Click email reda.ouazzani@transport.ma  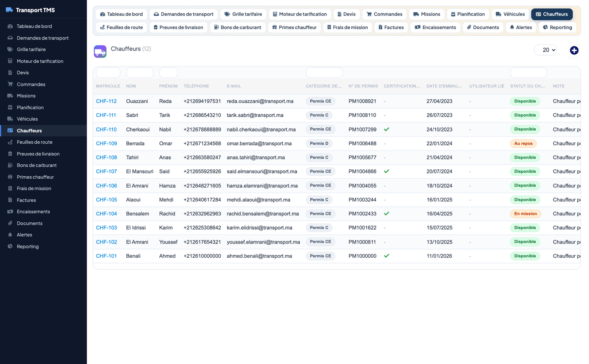(x=260, y=101)
